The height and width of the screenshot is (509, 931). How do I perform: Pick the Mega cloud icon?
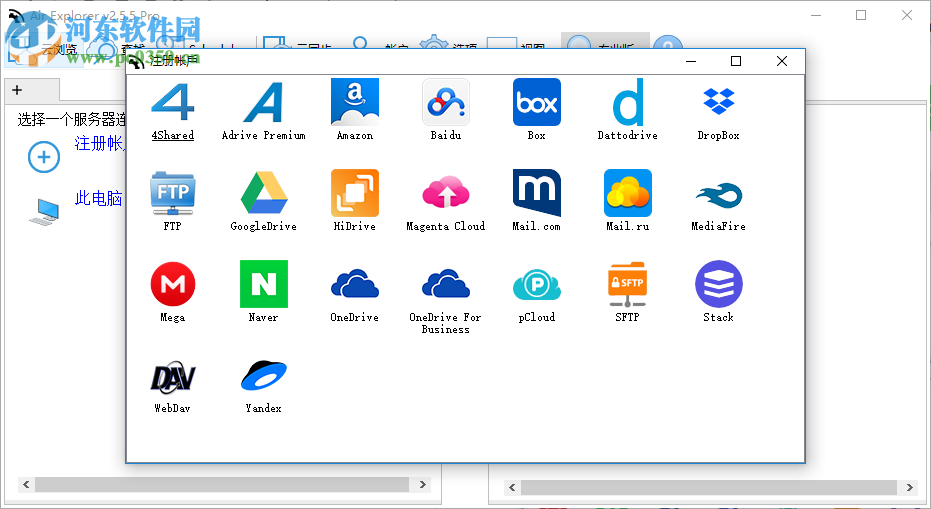(173, 284)
